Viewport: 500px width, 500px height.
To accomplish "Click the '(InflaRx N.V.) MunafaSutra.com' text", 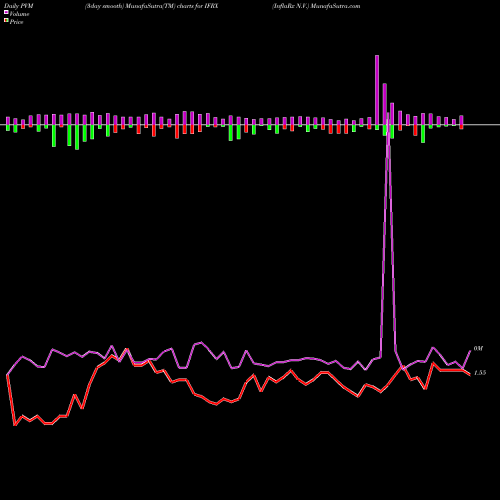I will click(316, 6).
